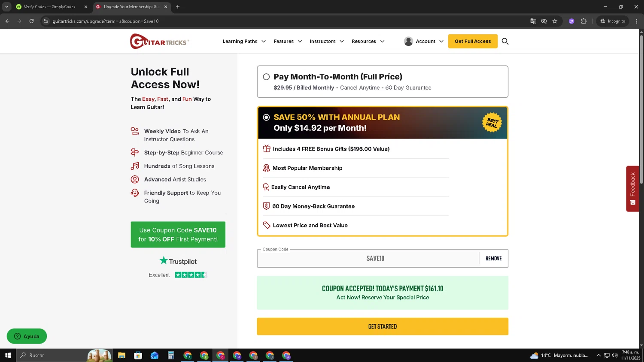This screenshot has height=362, width=644.
Task: Expand the Learning Paths menu
Action: [x=244, y=41]
